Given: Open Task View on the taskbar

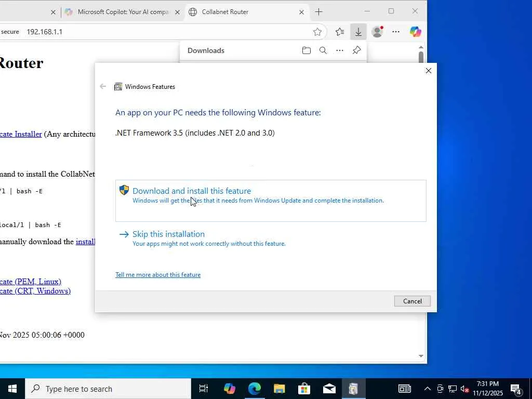Looking at the screenshot, I should click(204, 389).
